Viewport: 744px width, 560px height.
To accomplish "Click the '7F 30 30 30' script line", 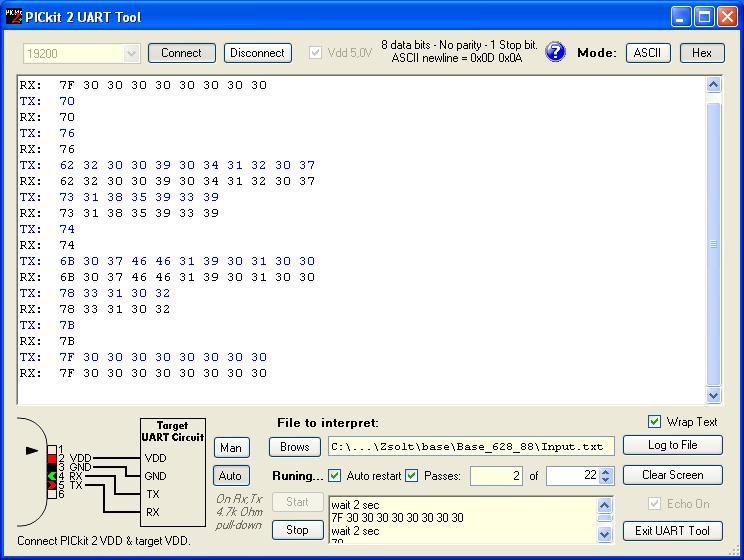I will (x=398, y=518).
